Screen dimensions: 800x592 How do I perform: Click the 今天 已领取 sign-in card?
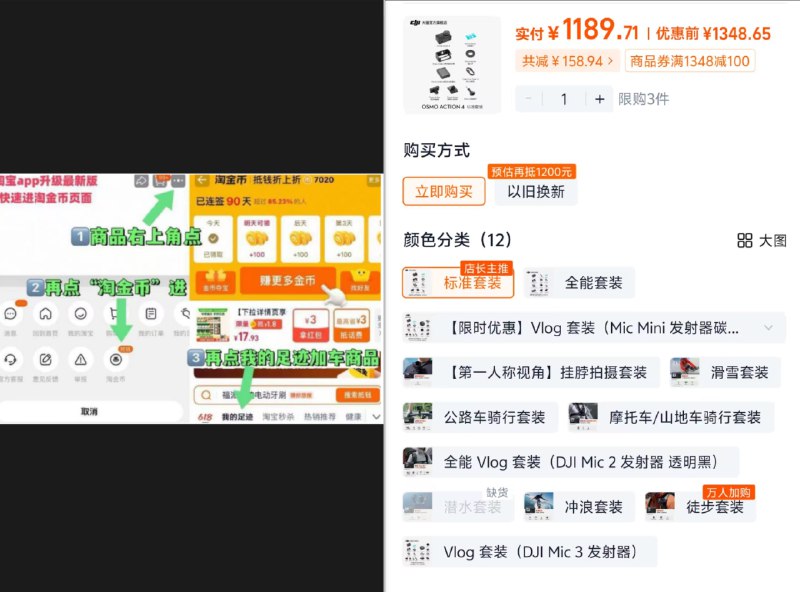tap(213, 238)
